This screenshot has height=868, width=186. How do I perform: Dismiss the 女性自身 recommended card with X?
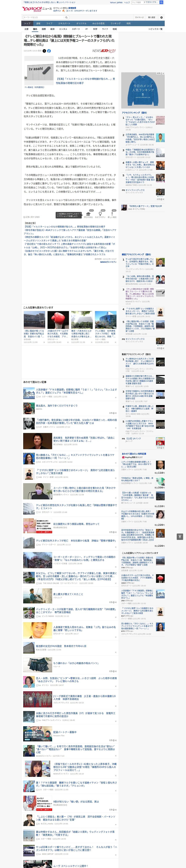coord(44,342)
